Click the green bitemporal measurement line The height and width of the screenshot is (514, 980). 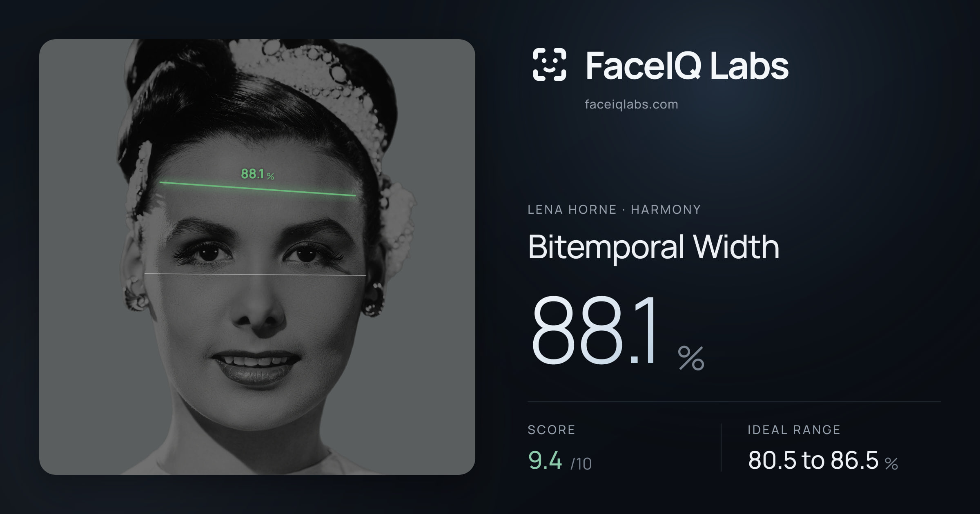click(x=257, y=189)
